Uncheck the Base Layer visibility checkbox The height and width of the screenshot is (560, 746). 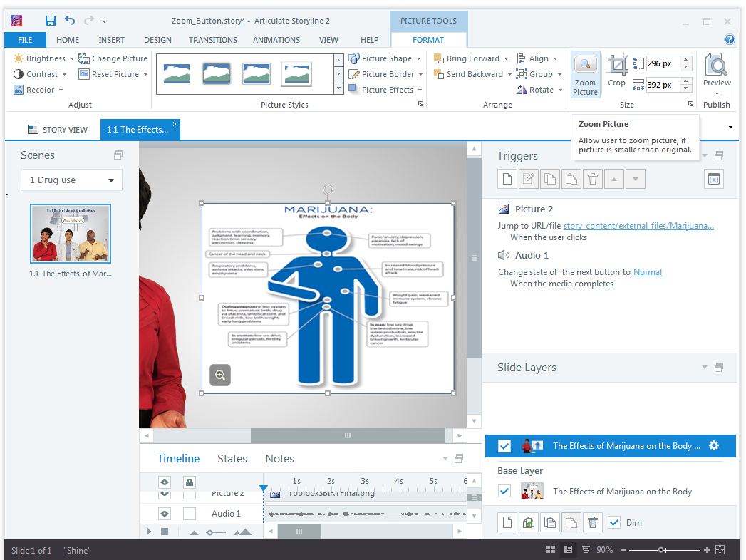pyautogui.click(x=504, y=491)
